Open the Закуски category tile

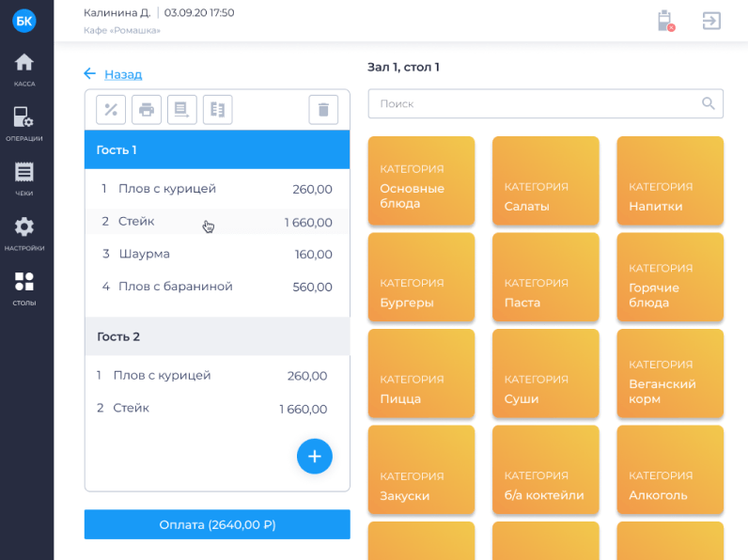pyautogui.click(x=421, y=470)
